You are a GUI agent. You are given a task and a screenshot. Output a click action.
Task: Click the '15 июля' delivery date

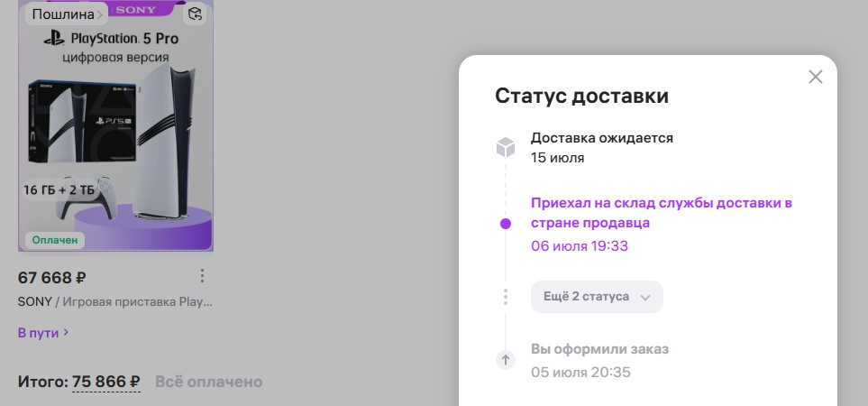pos(557,158)
